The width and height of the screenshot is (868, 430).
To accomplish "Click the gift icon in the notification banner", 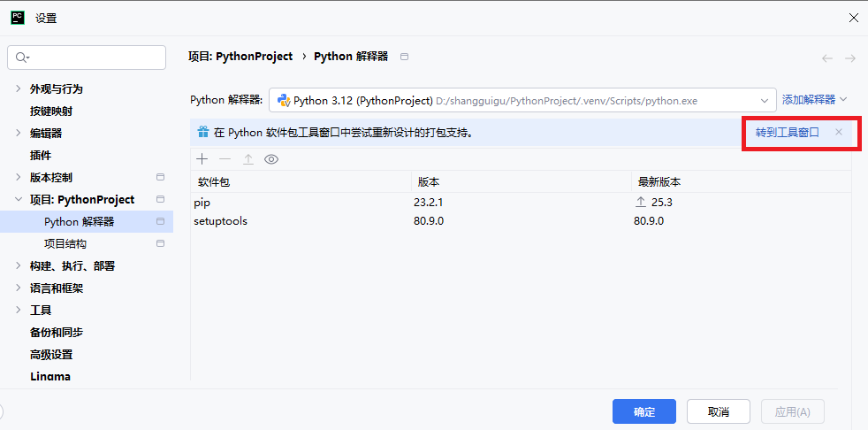I will (x=203, y=133).
